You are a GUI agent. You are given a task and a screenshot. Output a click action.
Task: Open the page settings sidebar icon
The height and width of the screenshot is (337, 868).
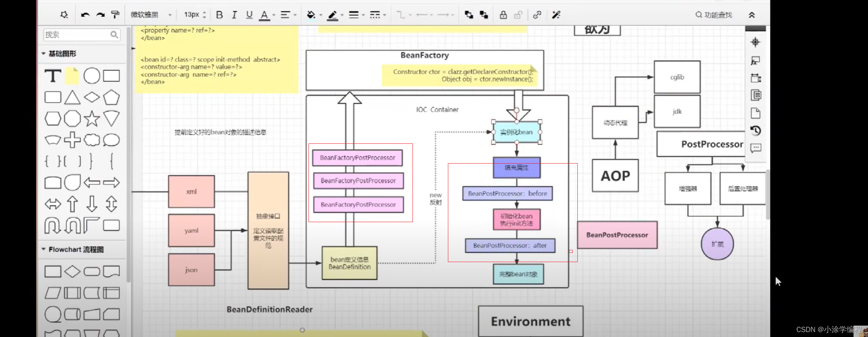click(756, 113)
